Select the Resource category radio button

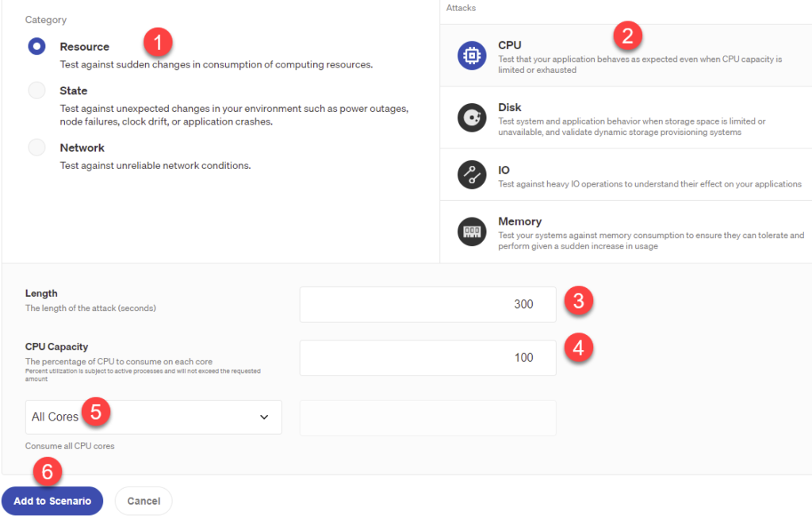(37, 47)
